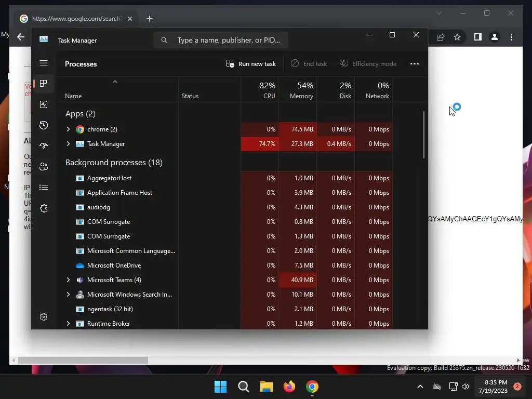Open the Users sidebar icon
Screen dimensions: 532x399
click(x=44, y=167)
